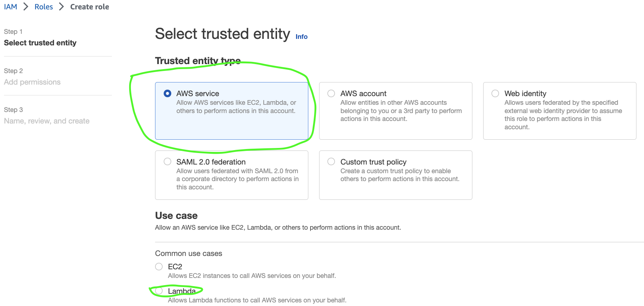644x306 pixels.
Task: Select the AWS service radio button
Action: point(167,94)
